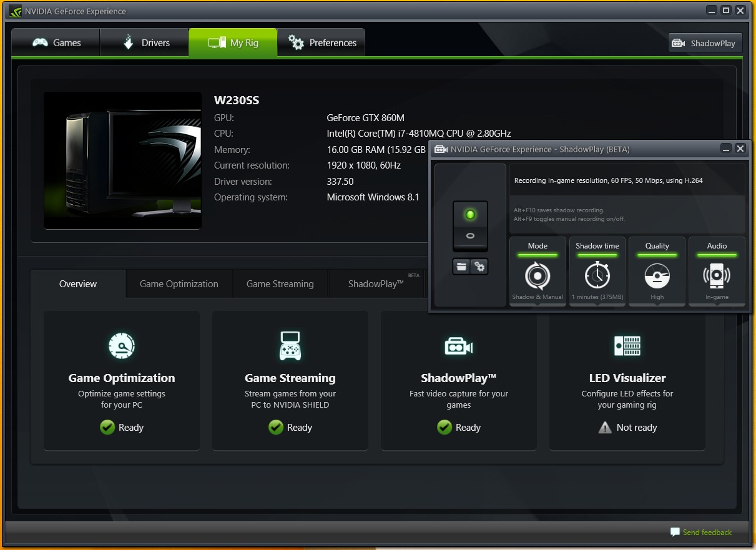Switch to the Game Streaming sub-tab
This screenshot has width=756, height=550.
click(280, 284)
